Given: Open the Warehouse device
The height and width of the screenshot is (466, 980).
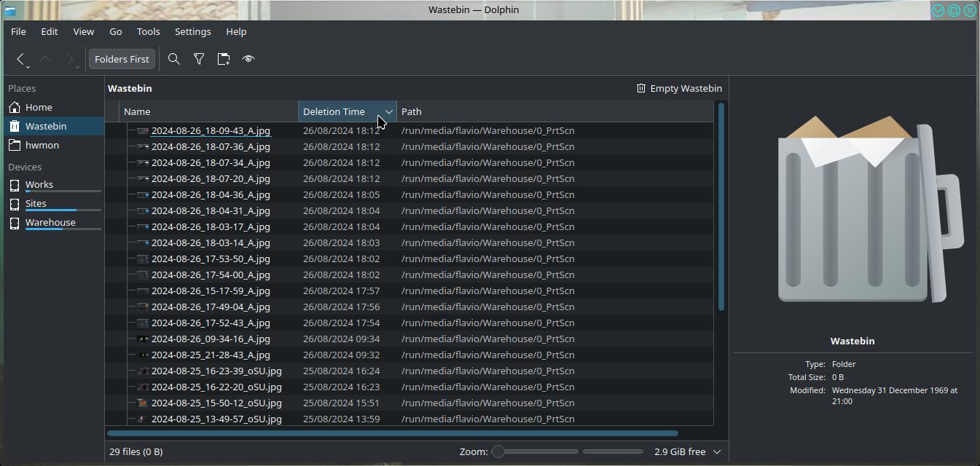Looking at the screenshot, I should [x=50, y=222].
